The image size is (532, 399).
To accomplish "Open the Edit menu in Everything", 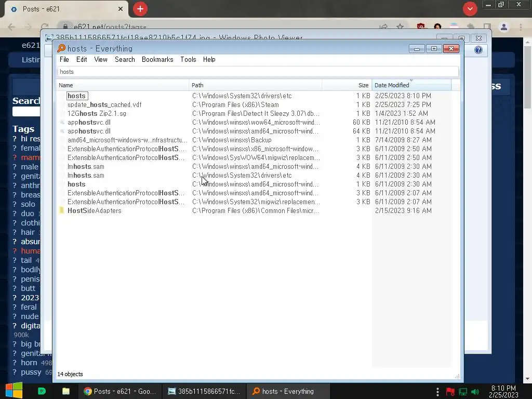I will coord(82,59).
